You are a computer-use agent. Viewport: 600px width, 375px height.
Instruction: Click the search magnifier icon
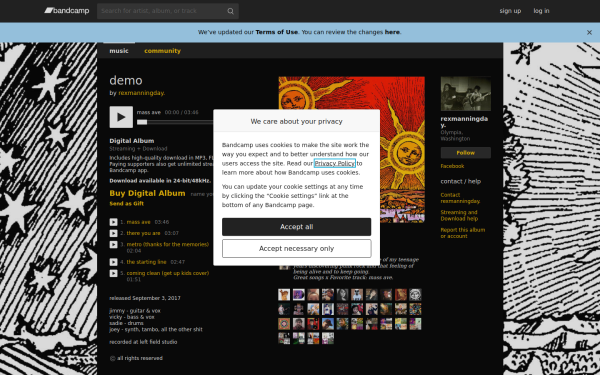pos(230,11)
